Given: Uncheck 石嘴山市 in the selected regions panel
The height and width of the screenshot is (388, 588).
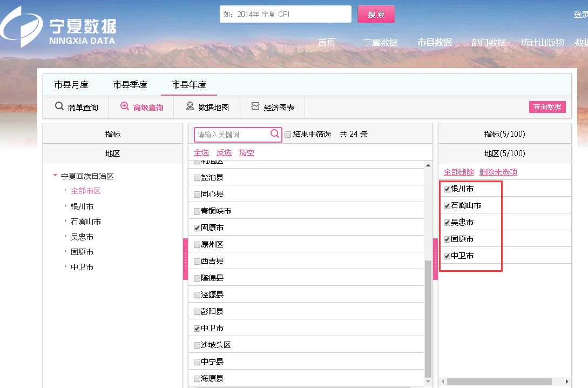Looking at the screenshot, I should tap(447, 206).
